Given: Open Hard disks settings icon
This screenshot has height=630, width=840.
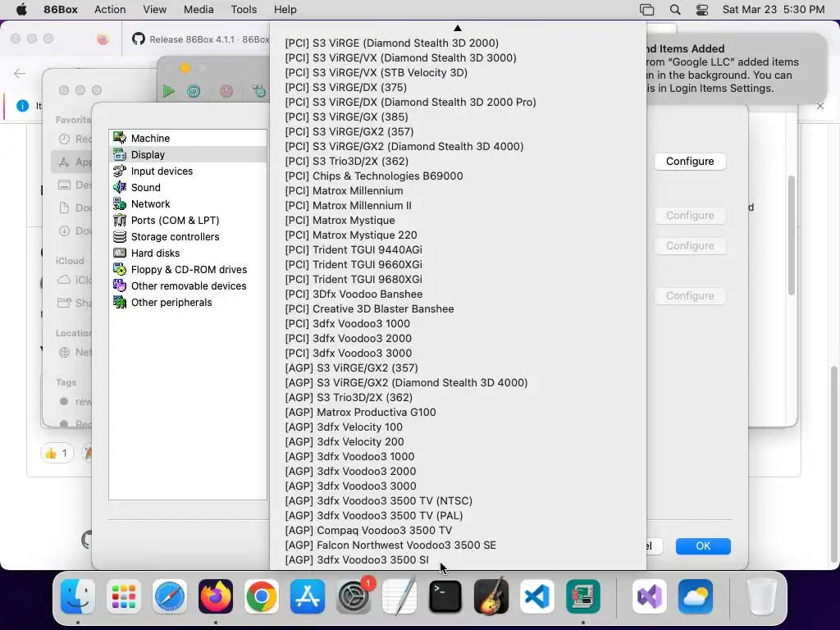Looking at the screenshot, I should point(120,253).
